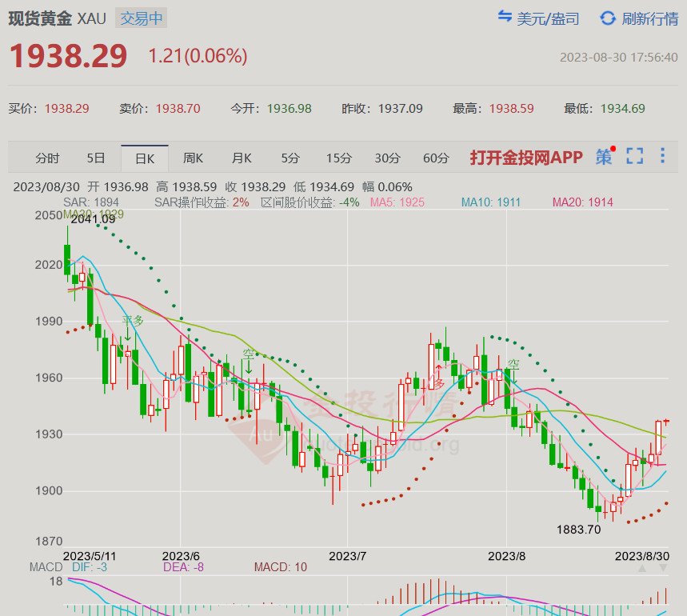
Task: Select the 日K daily candlestick tab
Action: coord(145,158)
